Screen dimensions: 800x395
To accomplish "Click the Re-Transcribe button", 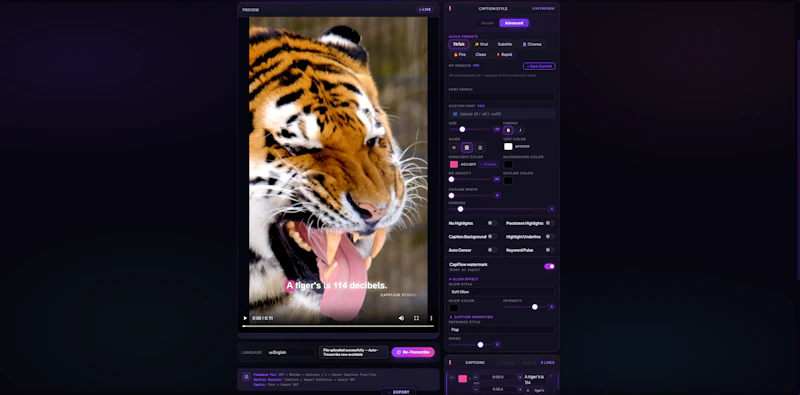I will 413,352.
